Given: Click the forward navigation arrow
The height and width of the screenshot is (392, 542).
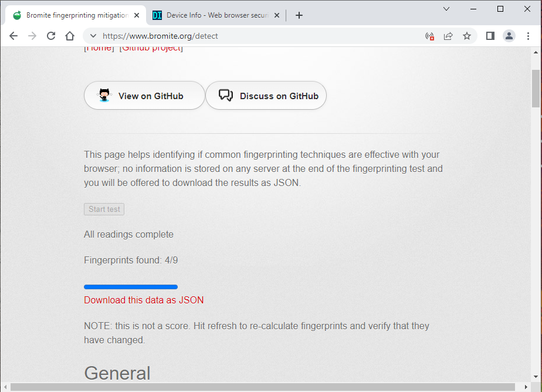Looking at the screenshot, I should point(32,36).
